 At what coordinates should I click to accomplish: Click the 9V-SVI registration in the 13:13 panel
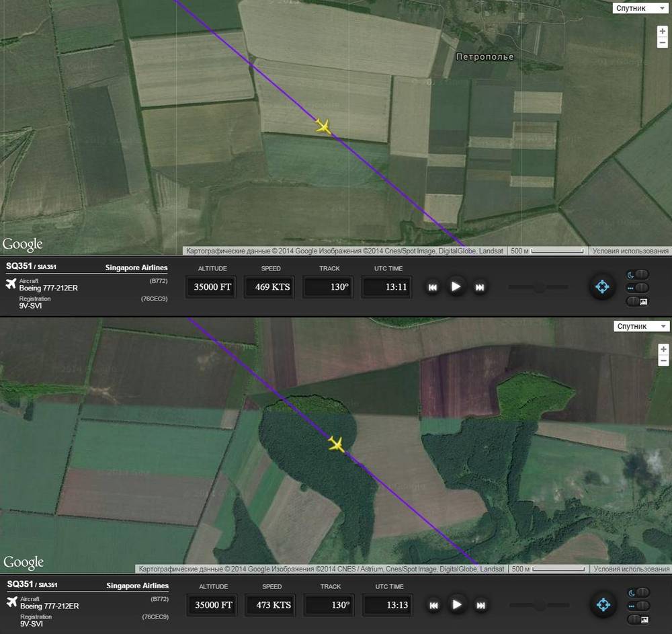pos(32,624)
